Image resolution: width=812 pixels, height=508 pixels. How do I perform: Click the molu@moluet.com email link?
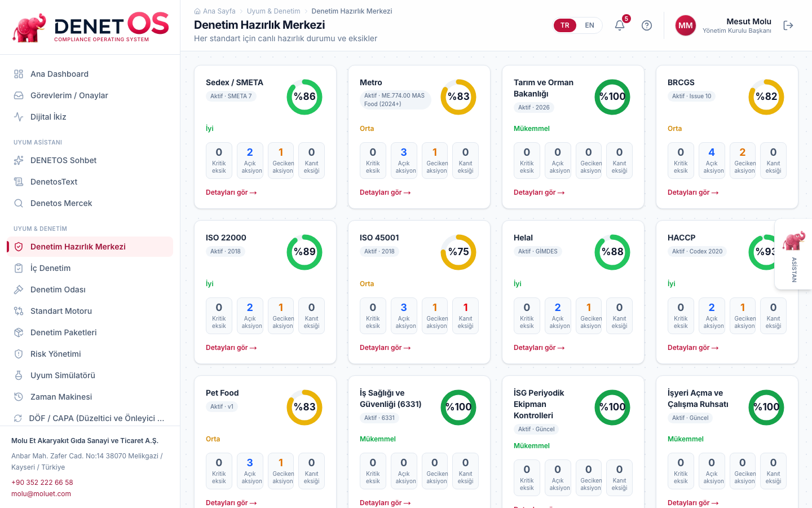coord(41,494)
